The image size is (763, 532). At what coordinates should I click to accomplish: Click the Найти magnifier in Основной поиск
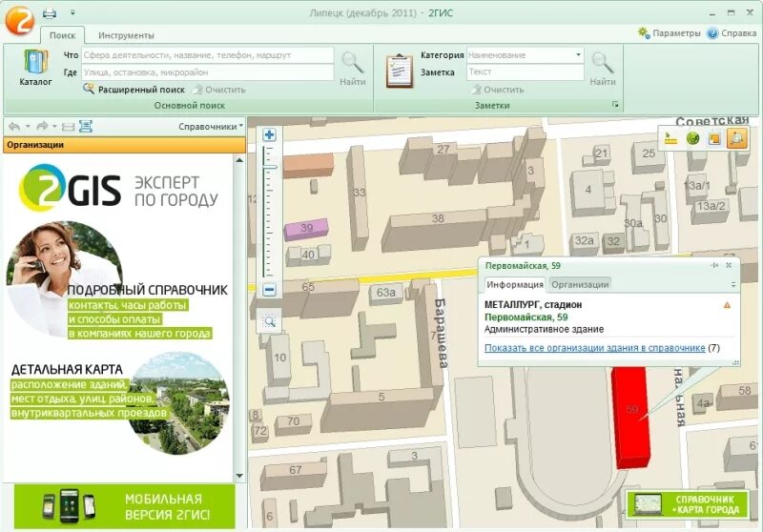352,69
